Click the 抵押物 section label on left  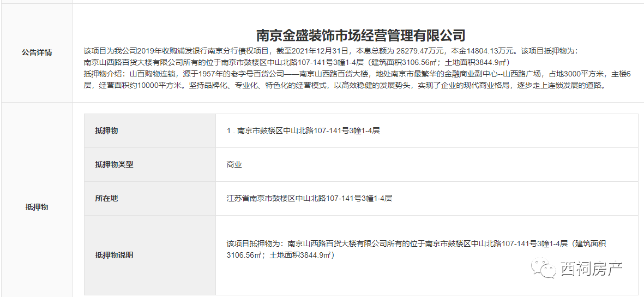37,207
